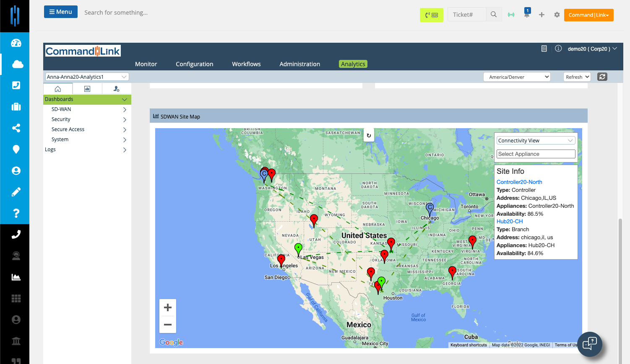Click the green call ticket icon
This screenshot has width=630, height=364.
(432, 15)
